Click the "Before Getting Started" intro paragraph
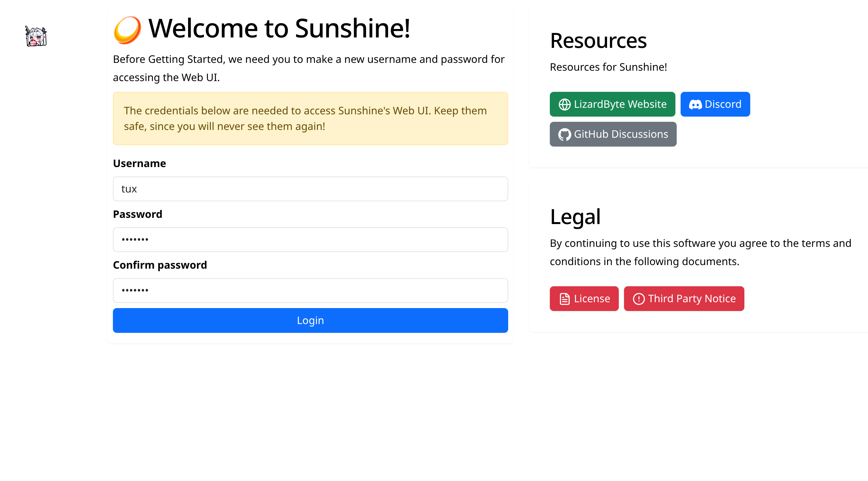Screen dimensions: 868x481 [309, 68]
